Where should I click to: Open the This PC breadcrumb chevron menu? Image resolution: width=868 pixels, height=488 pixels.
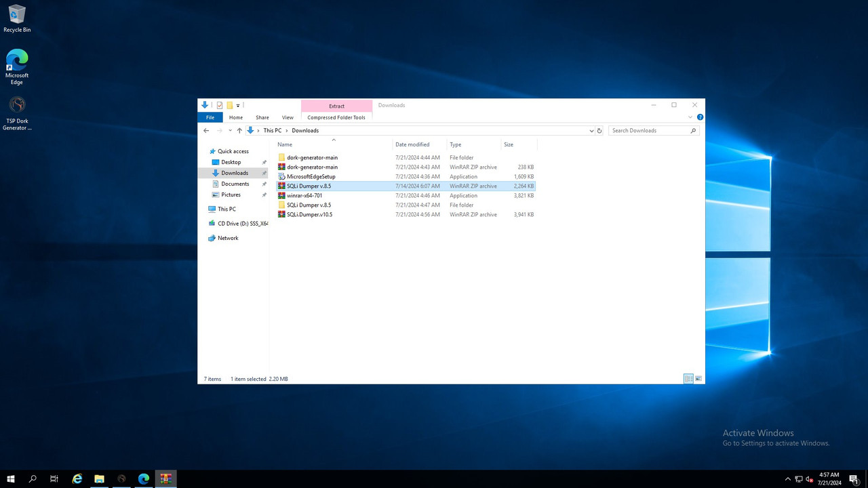[x=287, y=131]
